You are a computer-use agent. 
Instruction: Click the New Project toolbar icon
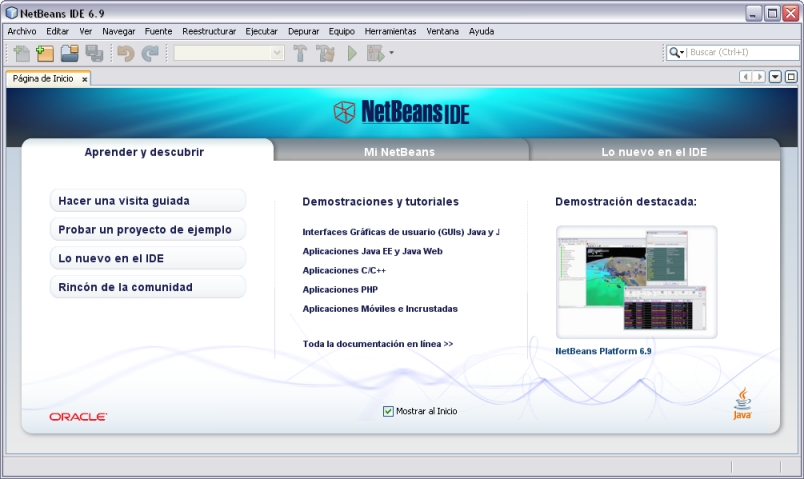pyautogui.click(x=45, y=53)
